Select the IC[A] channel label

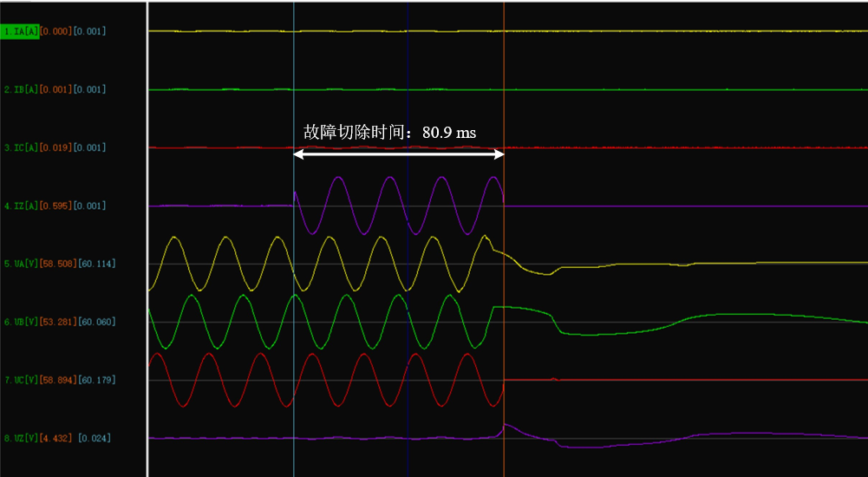point(20,147)
